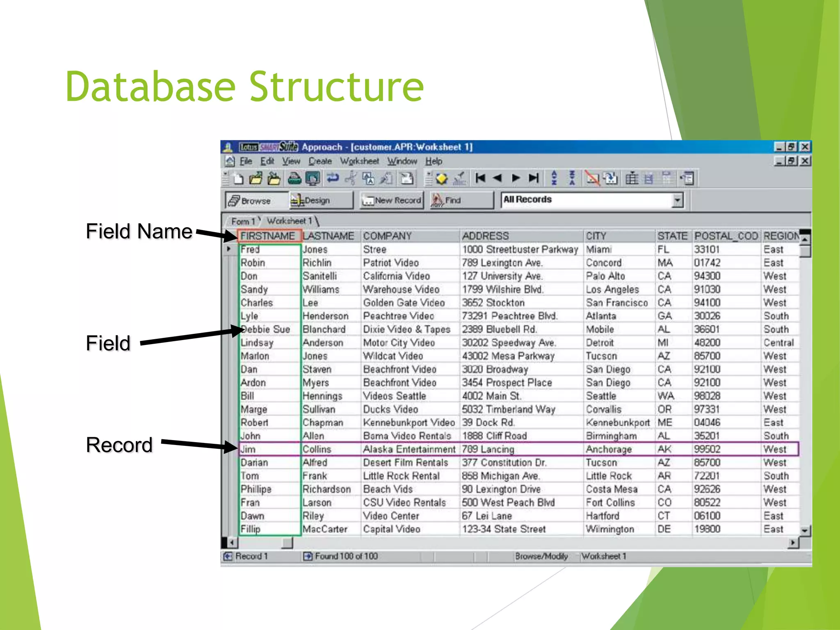Viewport: 840px width, 630px height.
Task: Sort descending Z-A icon
Action: coord(572,178)
